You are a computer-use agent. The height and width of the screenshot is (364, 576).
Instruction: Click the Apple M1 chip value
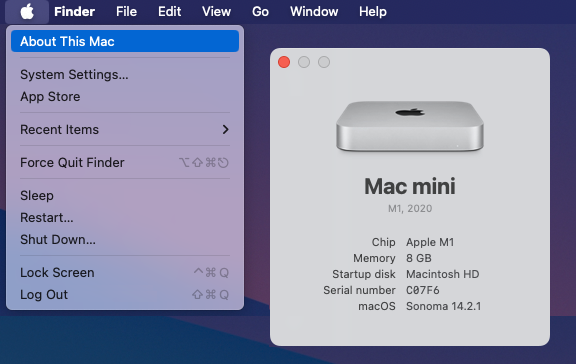430,242
